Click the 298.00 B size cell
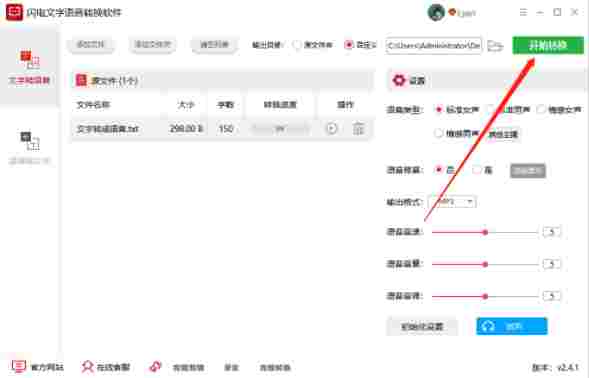This screenshot has width=589, height=378. click(186, 129)
